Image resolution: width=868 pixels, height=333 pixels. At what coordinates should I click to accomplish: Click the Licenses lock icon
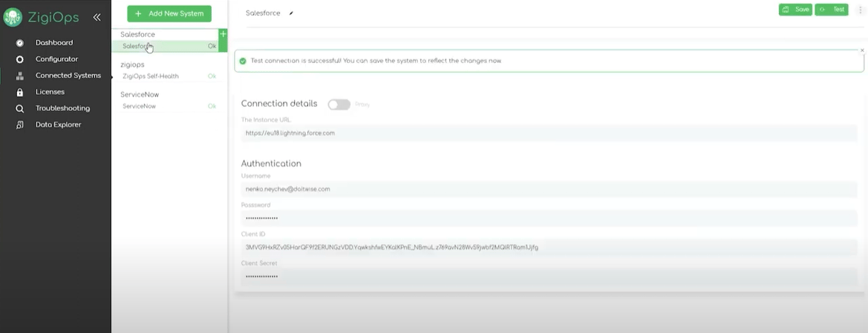[x=20, y=93]
